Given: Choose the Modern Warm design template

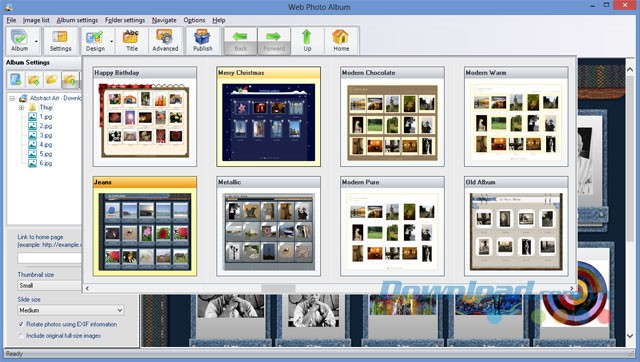Looking at the screenshot, I should tap(516, 117).
